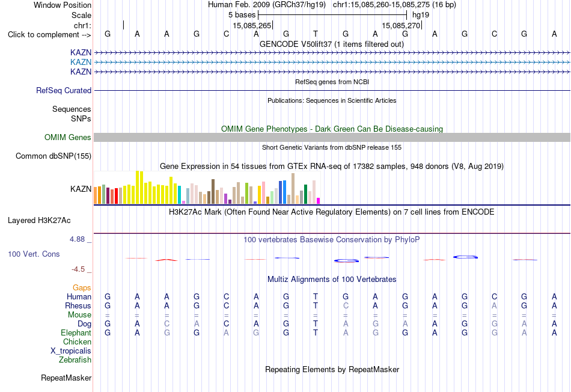Click the T base in the Elephant row
Viewport: 571px width, 392px height.
(x=316, y=332)
